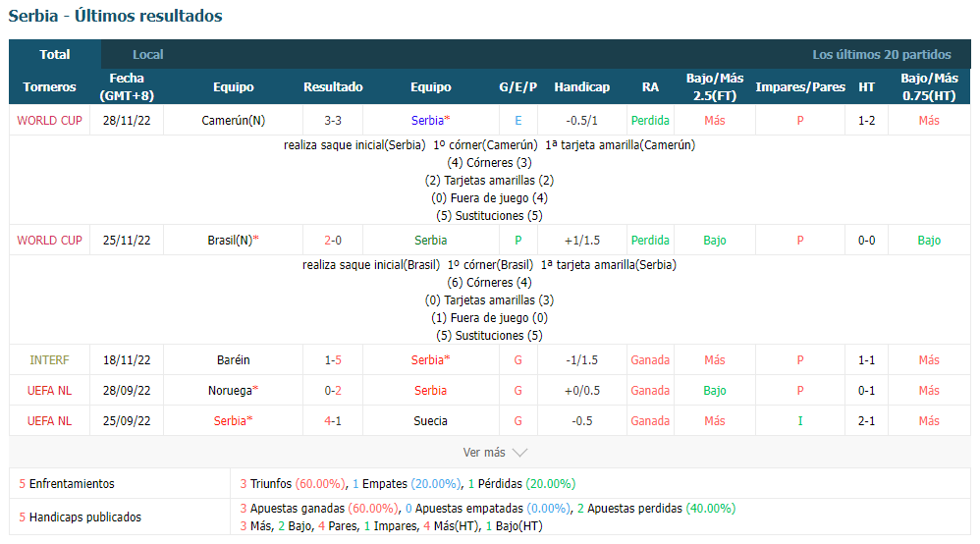Click '(0) Fuera de juego (4)' stat line
Image resolution: width=980 pixels, height=544 pixels.
coord(489,197)
